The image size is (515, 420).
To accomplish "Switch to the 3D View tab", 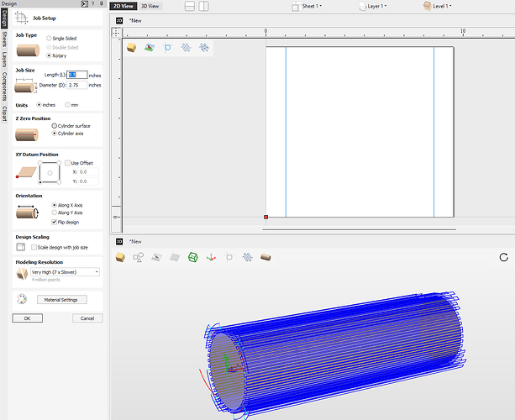I will click(150, 6).
